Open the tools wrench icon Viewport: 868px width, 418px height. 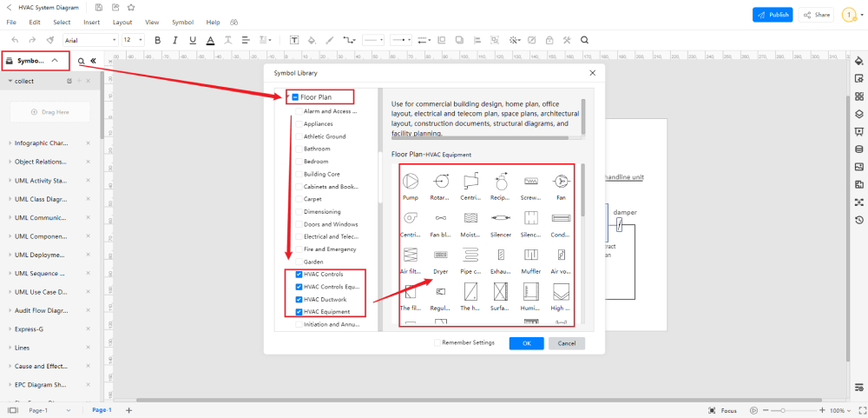566,40
